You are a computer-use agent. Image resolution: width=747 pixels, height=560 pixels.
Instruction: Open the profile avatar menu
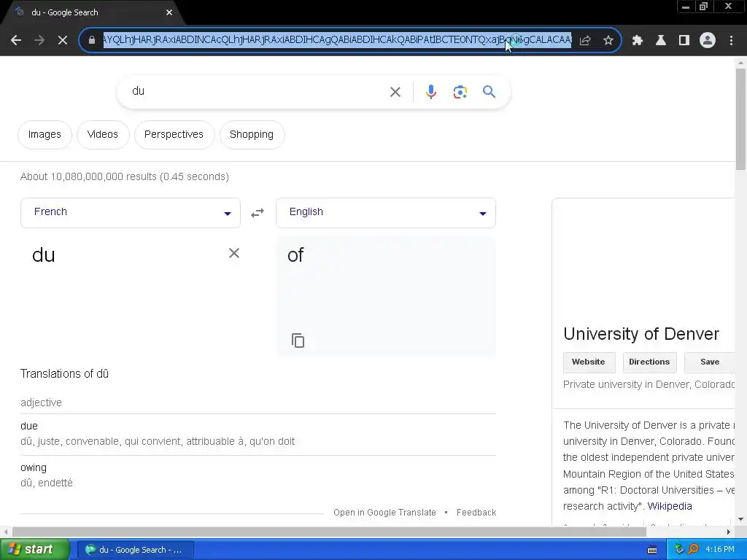click(x=708, y=40)
